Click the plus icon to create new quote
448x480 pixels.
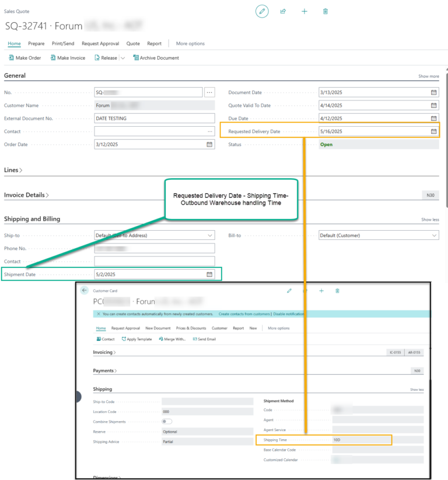click(x=304, y=11)
